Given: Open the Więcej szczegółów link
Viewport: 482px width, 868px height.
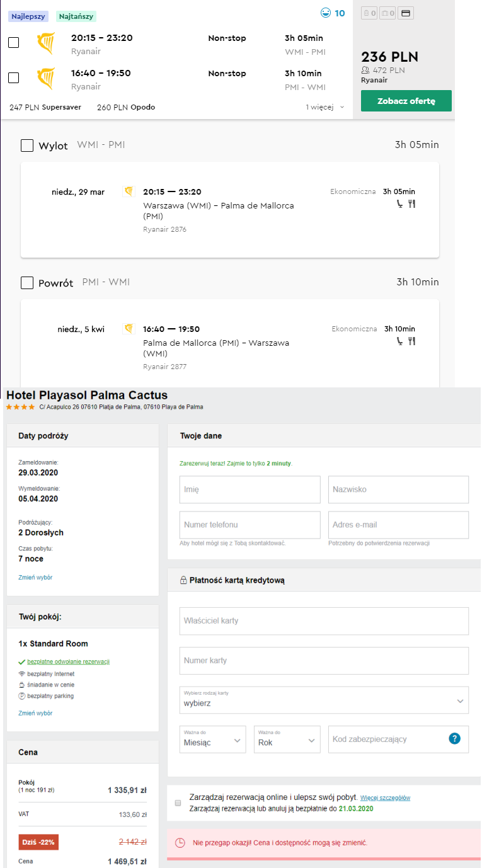Looking at the screenshot, I should (x=385, y=797).
